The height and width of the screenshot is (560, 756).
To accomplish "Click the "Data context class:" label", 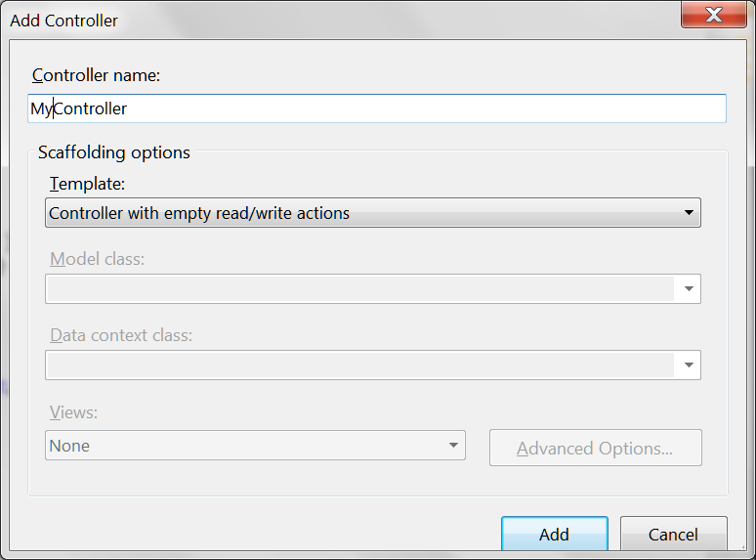I will click(121, 335).
